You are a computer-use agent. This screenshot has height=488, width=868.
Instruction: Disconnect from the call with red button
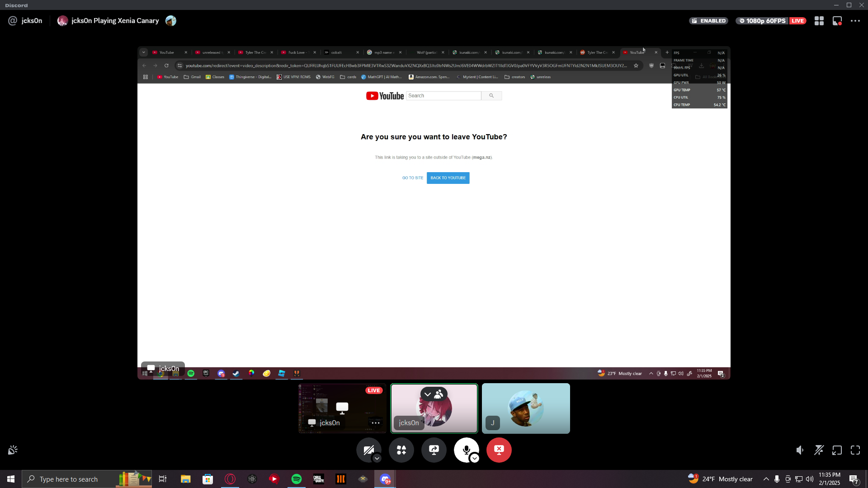[499, 450]
